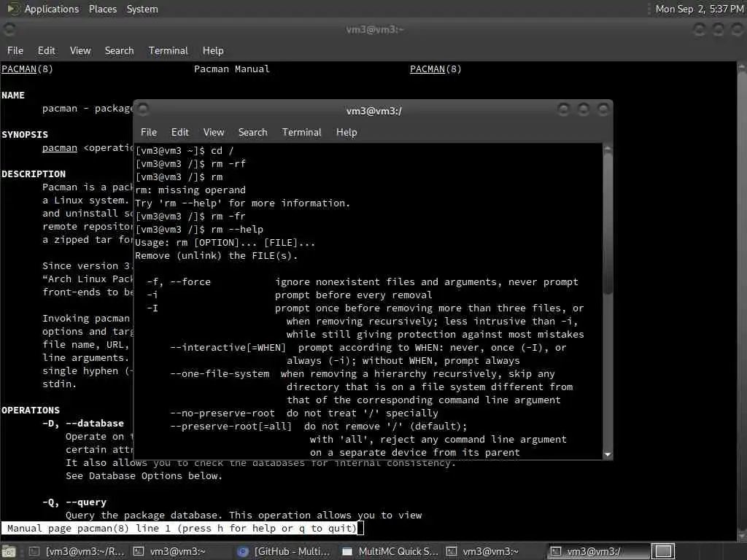Open window menu icon of vm3@vm3:/ title bar
The image size is (747, 560).
143,109
